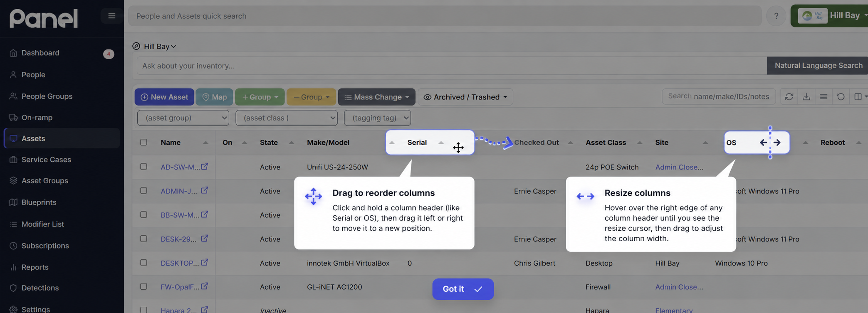Sort by Site column arrow

(x=705, y=143)
